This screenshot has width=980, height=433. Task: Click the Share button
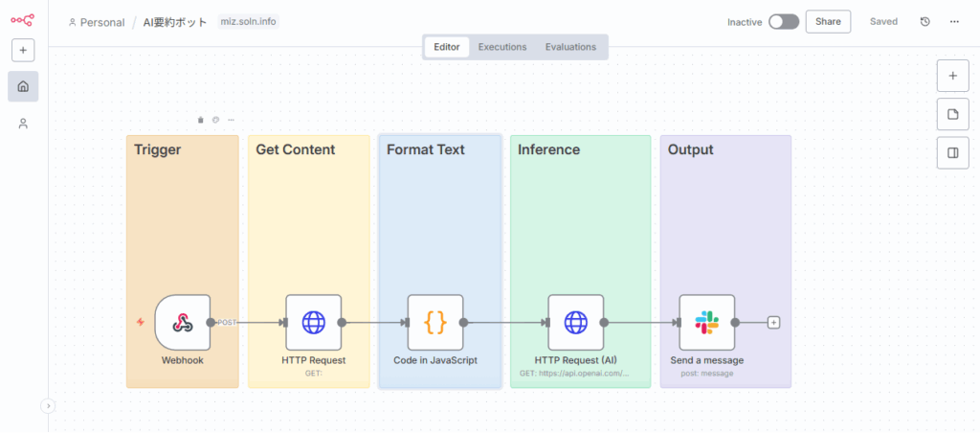(x=828, y=22)
